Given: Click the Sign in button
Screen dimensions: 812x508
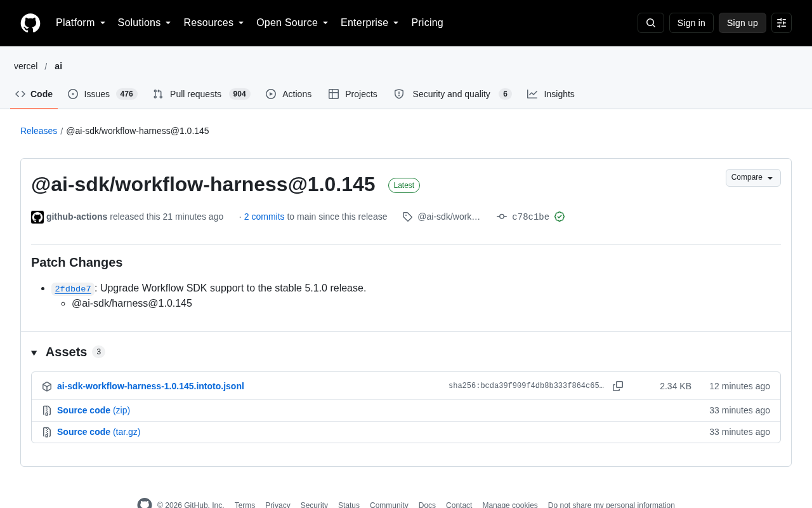Looking at the screenshot, I should pyautogui.click(x=691, y=23).
